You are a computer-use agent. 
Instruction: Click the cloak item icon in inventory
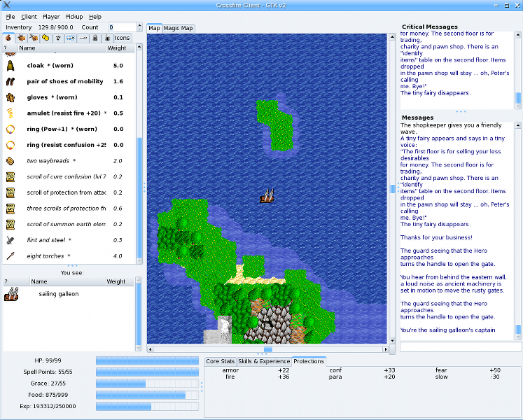[x=11, y=66]
